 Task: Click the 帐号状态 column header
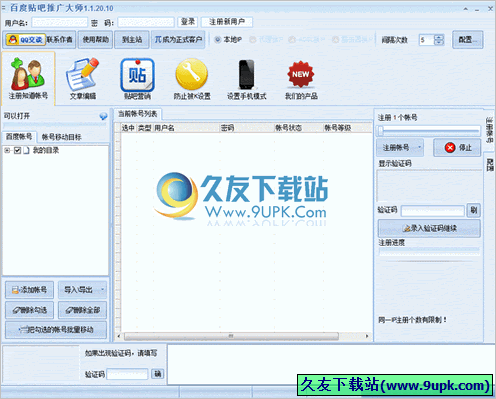pyautogui.click(x=299, y=128)
